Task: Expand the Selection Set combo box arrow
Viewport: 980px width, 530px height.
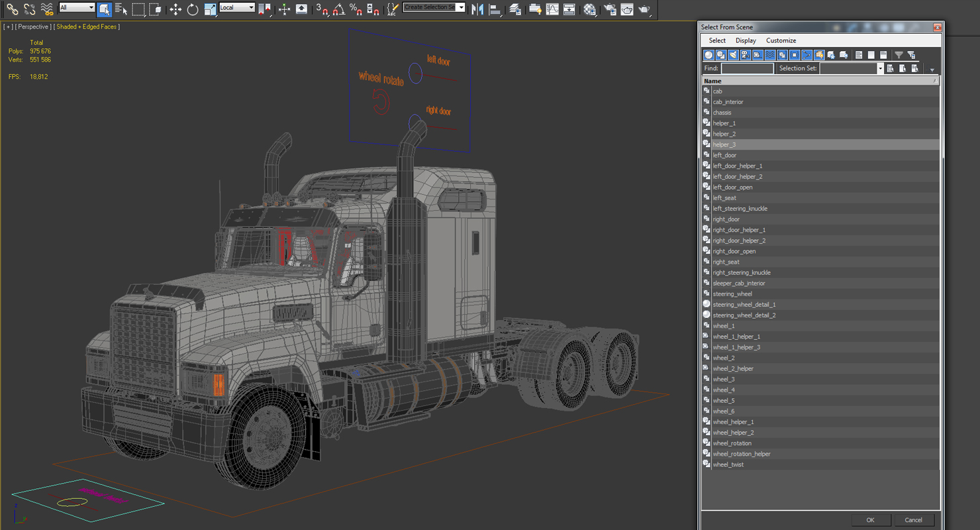Action: click(880, 68)
